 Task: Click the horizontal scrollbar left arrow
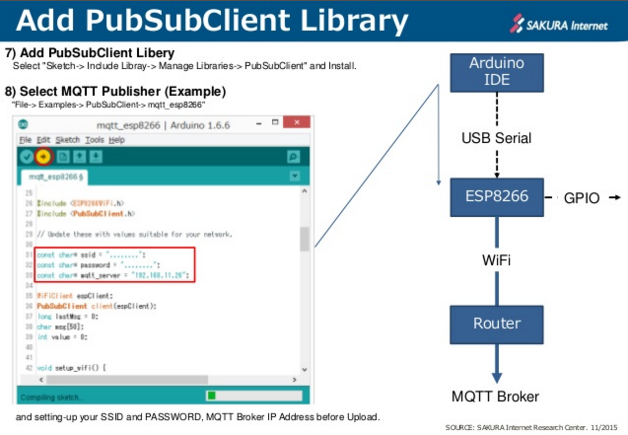coord(41,379)
